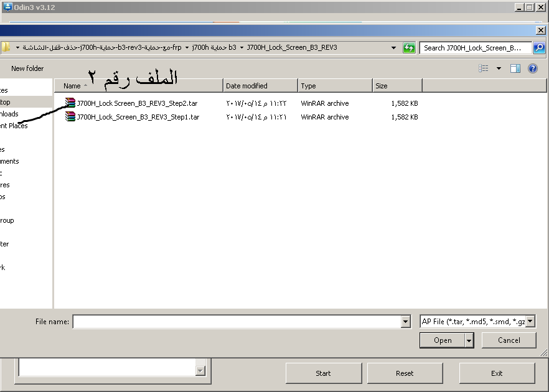Expand the File name dropdown arrow
Image resolution: width=549 pixels, height=392 pixels.
click(405, 321)
